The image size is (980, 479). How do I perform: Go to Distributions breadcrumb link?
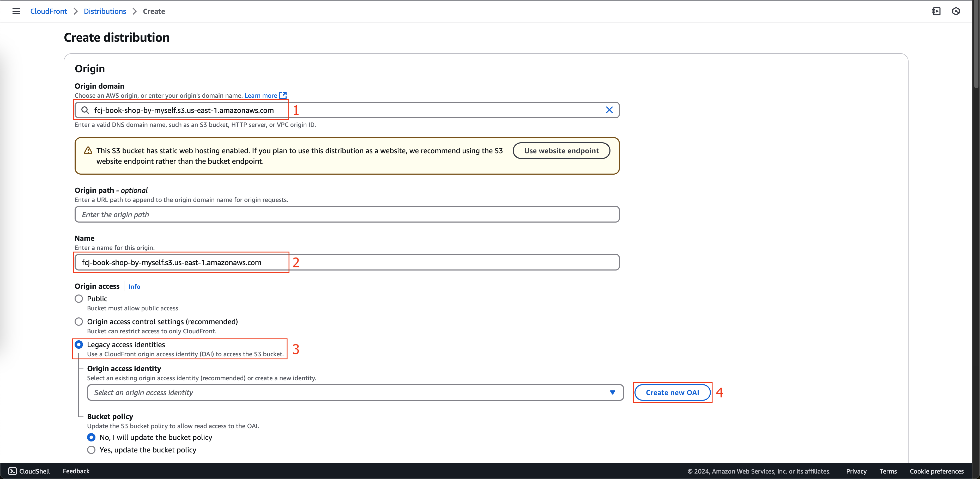tap(105, 11)
